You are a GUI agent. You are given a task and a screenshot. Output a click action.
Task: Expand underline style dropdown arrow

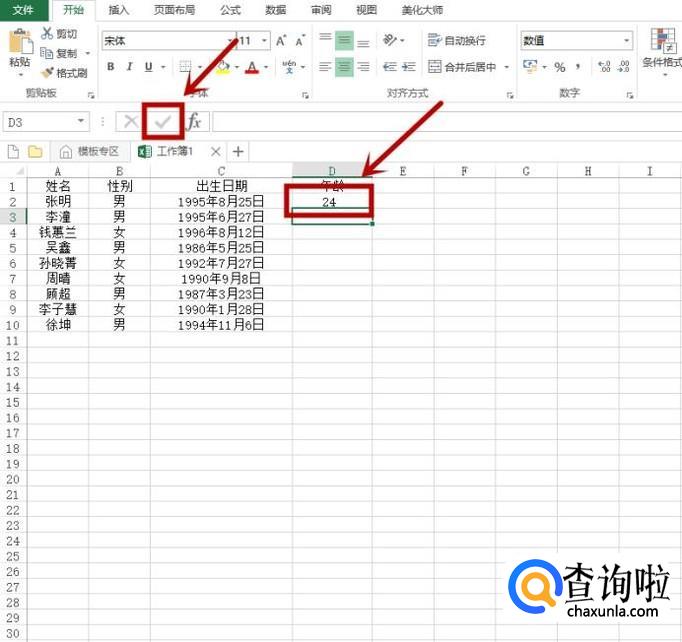164,67
